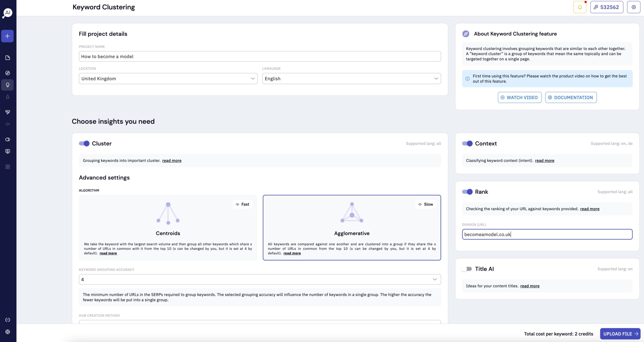Open the Documentation link
The width and height of the screenshot is (644, 342).
[571, 97]
